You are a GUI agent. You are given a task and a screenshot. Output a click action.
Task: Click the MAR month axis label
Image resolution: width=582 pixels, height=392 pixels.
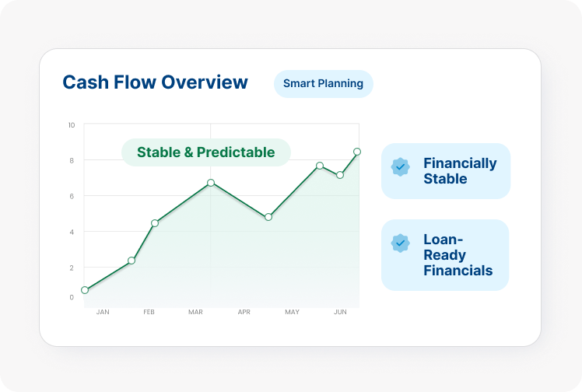(x=195, y=312)
